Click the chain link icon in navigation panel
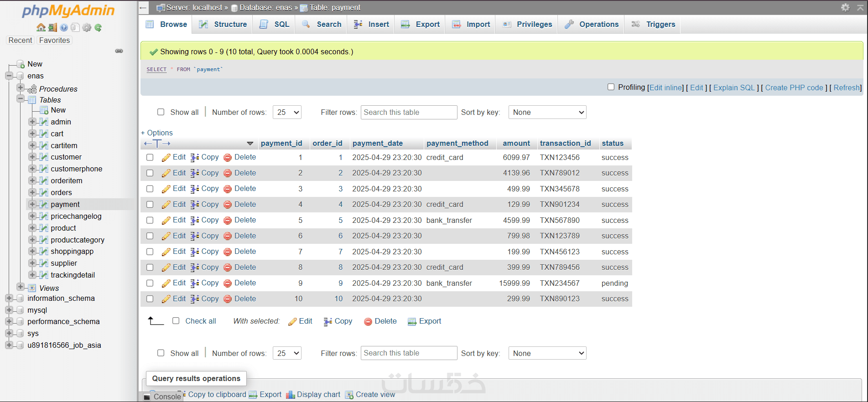Screen dimensions: 868x402 pos(119,51)
